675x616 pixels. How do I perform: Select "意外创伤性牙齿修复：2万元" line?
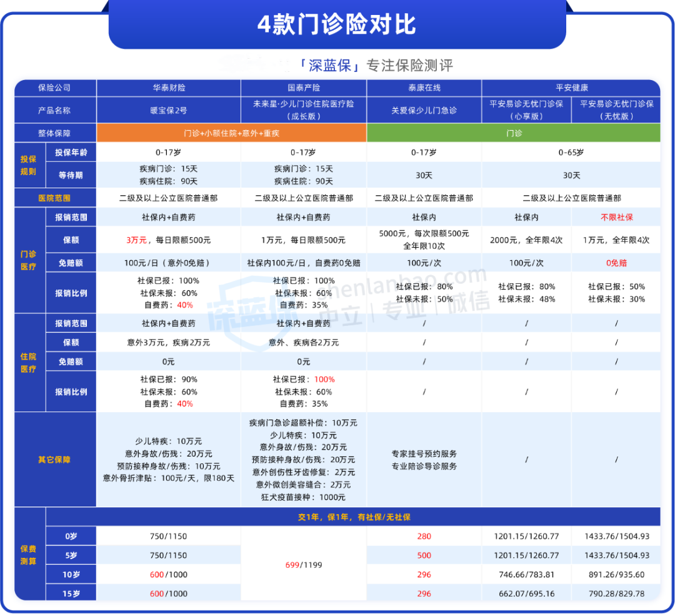pyautogui.click(x=304, y=472)
